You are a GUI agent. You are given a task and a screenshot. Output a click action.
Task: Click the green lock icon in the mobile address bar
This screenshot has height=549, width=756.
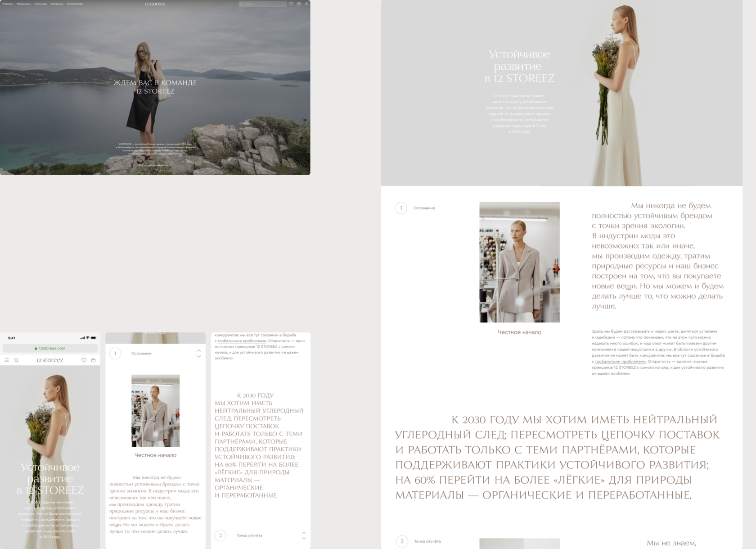pos(36,348)
